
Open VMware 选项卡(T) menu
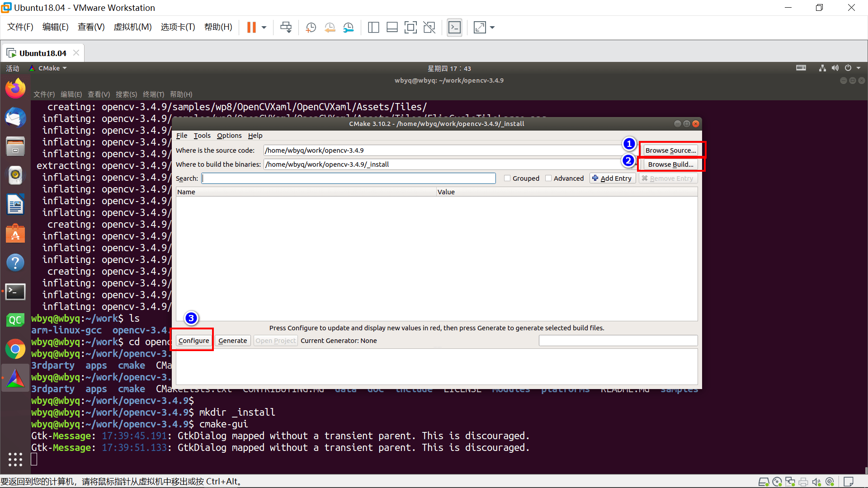178,27
